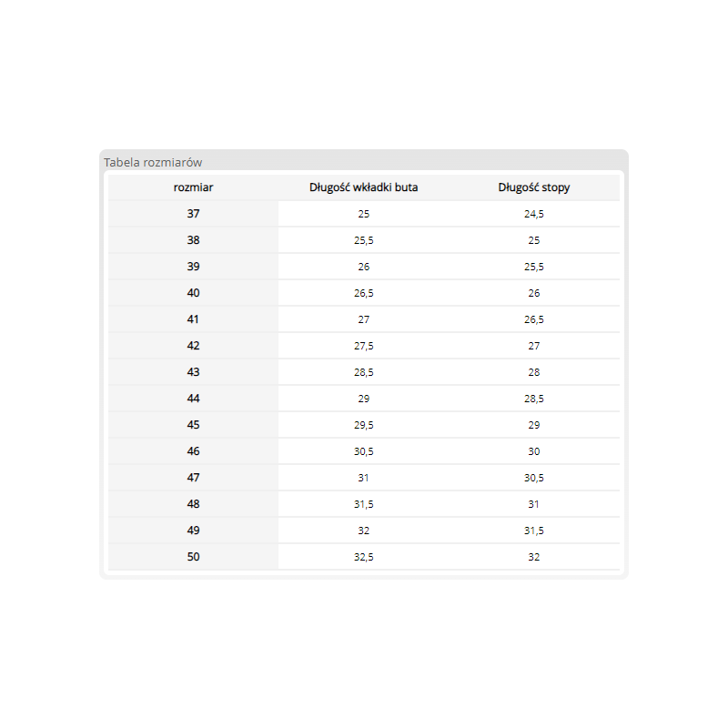Click the 'Długość stopy' column header
Viewport: 728px width, 728px height.
(534, 187)
